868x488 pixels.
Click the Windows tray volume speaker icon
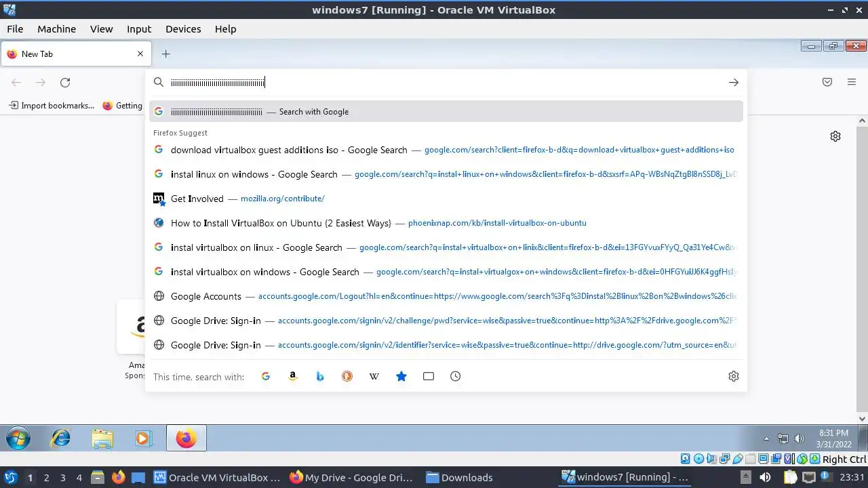coord(800,439)
